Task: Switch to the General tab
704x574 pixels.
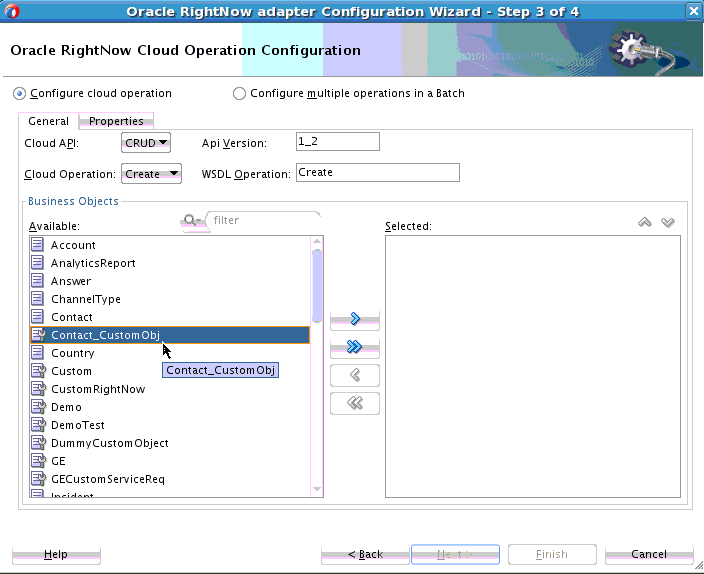Action: [x=48, y=121]
